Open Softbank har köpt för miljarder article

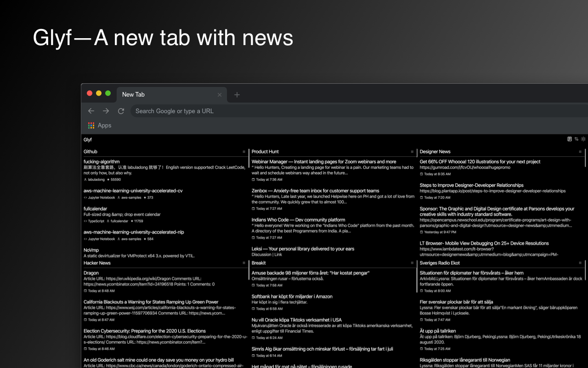tap(292, 296)
